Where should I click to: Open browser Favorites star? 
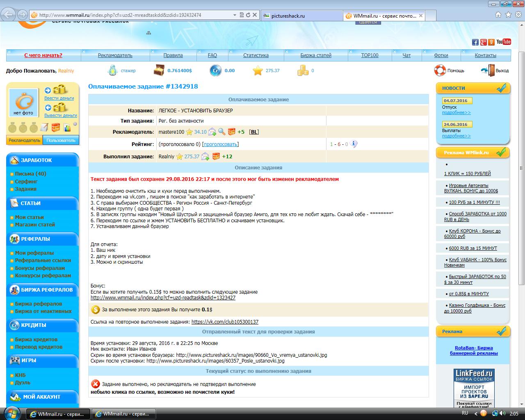[x=509, y=15]
